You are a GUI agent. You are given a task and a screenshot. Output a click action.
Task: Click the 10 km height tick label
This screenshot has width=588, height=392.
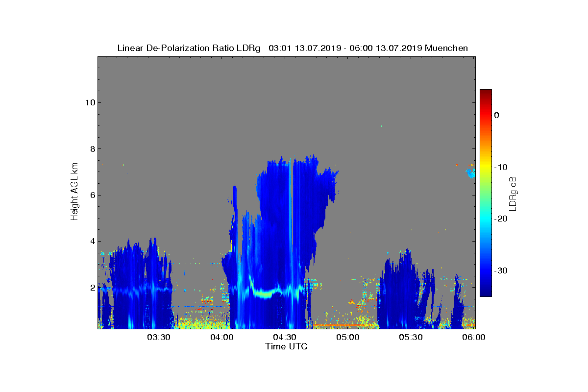pos(89,102)
